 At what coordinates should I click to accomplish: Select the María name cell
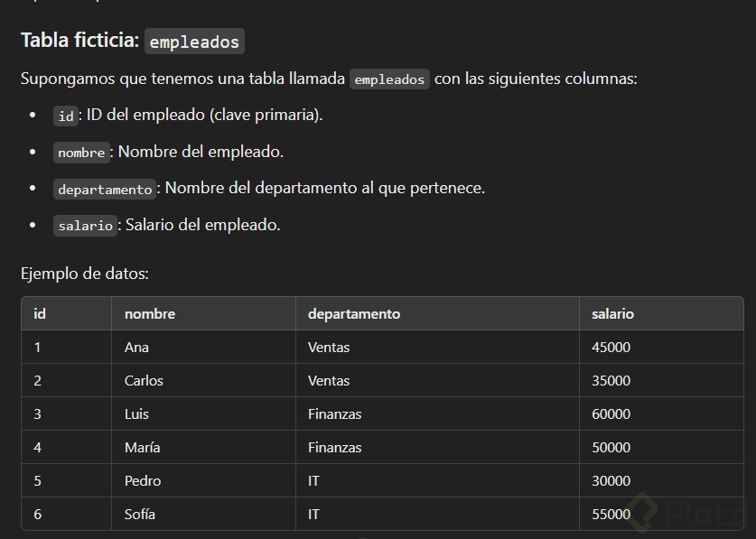143,448
